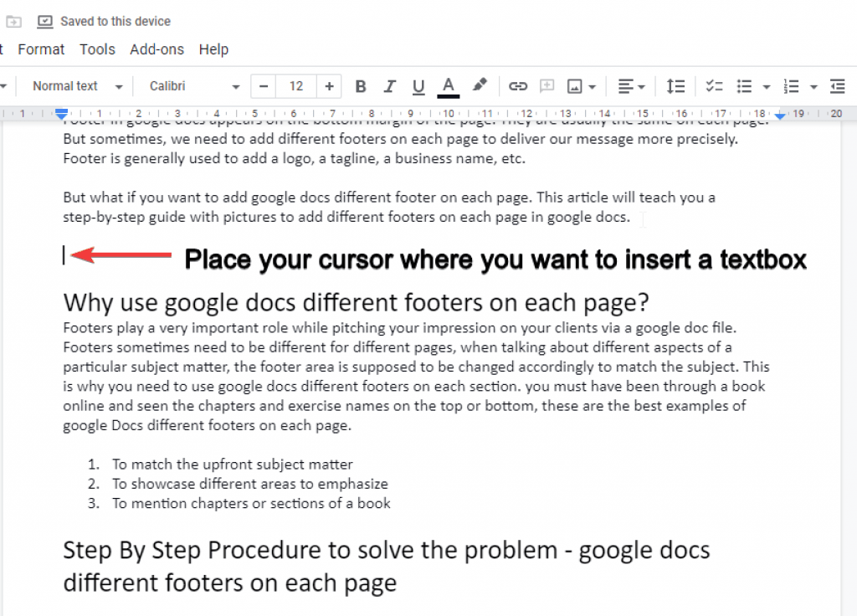Decrease the indent
857x616 pixels.
coord(837,86)
